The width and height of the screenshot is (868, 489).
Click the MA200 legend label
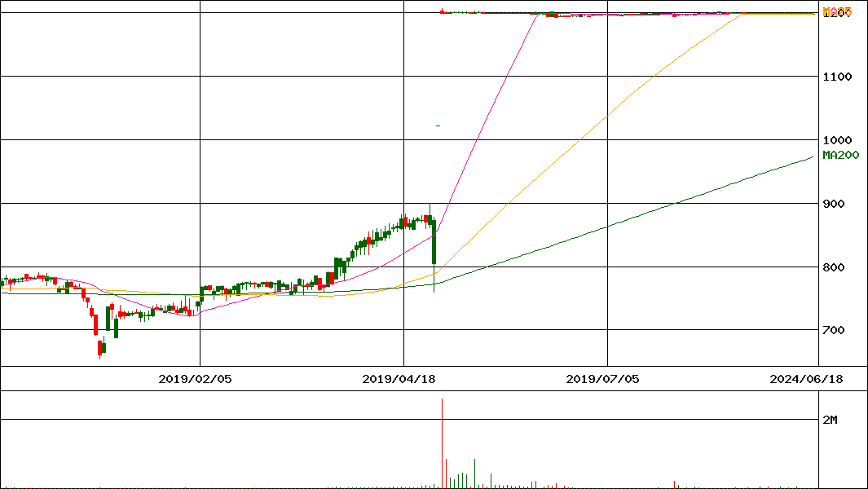(x=840, y=155)
